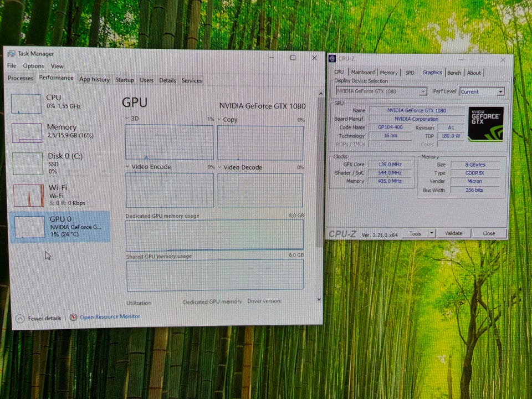Open Resource Monitor link
This screenshot has height=399, width=532.
click(110, 316)
